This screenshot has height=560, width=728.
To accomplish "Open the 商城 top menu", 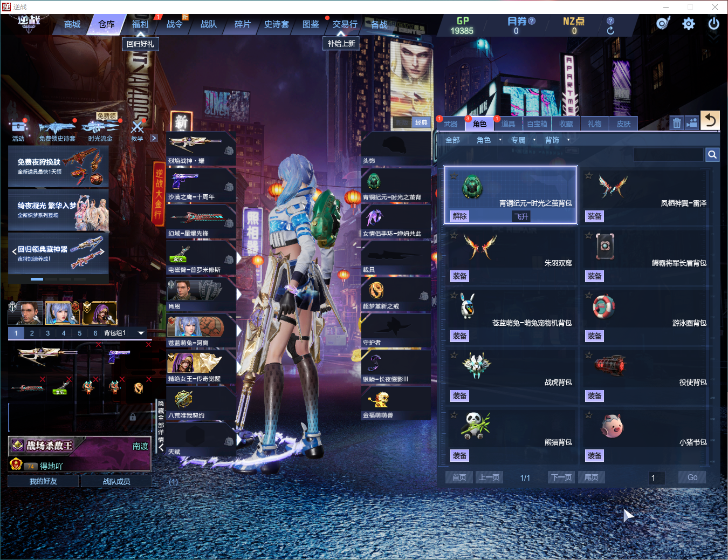I will (x=72, y=24).
